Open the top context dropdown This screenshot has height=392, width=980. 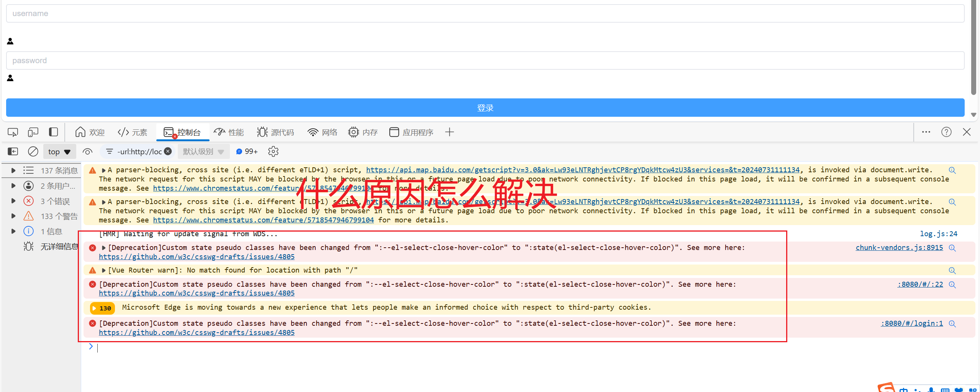(59, 152)
